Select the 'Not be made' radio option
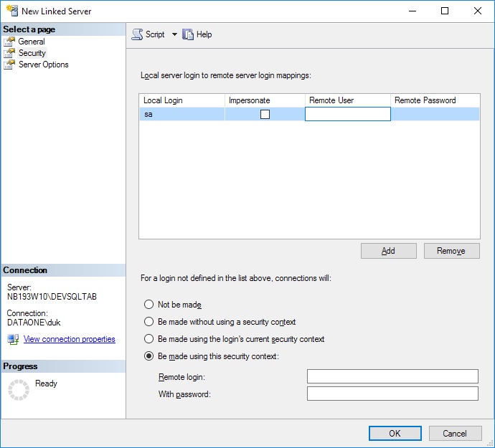 [x=149, y=305]
